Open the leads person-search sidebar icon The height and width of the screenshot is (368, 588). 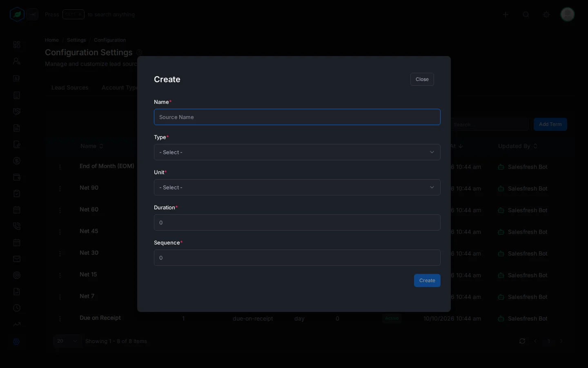tap(17, 61)
